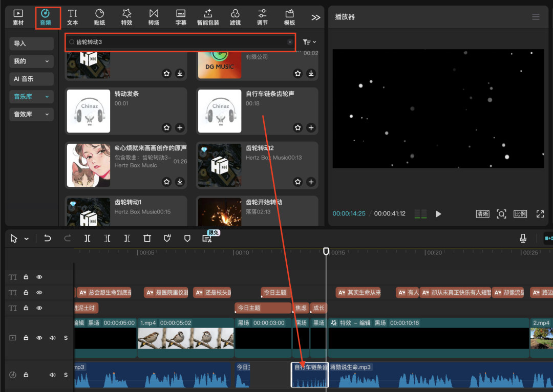Screen dimensions: 553x392
Task: Switch to the 转场 tab
Action: [154, 17]
